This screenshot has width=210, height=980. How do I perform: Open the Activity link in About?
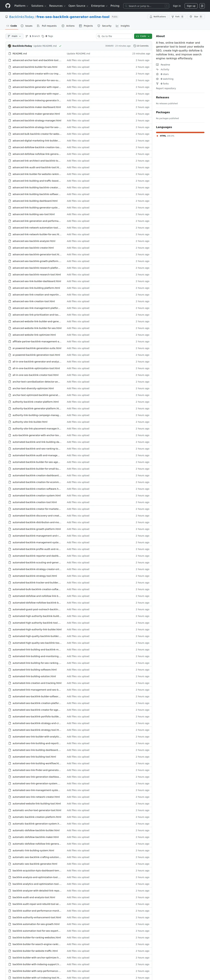pos(165,70)
